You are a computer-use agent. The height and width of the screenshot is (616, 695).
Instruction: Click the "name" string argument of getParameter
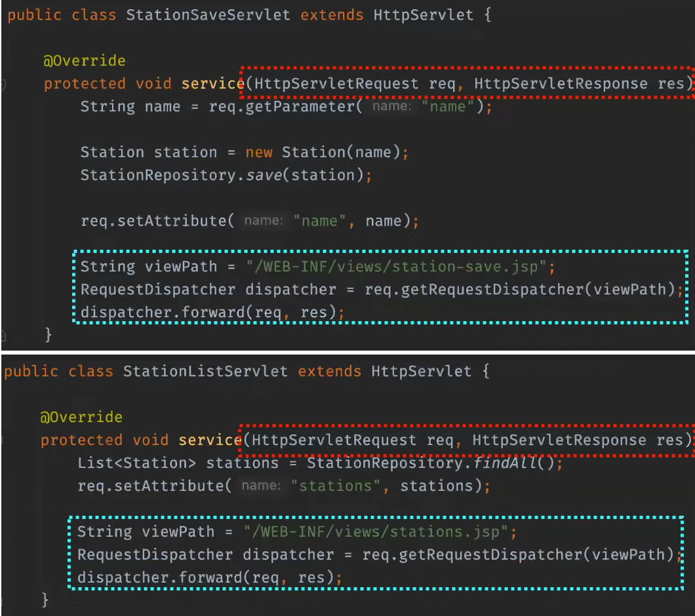(x=448, y=106)
